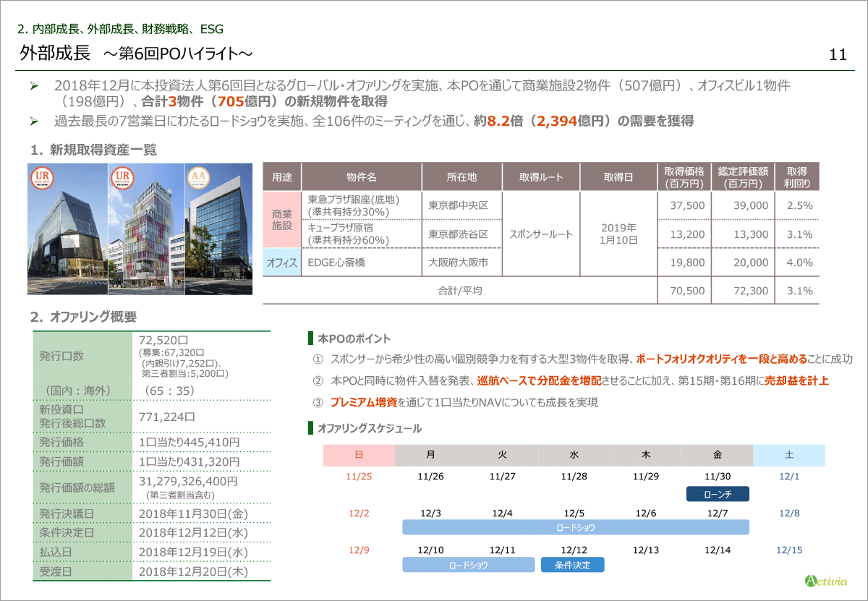
Task: Click the arrow bullet before the 過去最長 line
Action: (33, 121)
